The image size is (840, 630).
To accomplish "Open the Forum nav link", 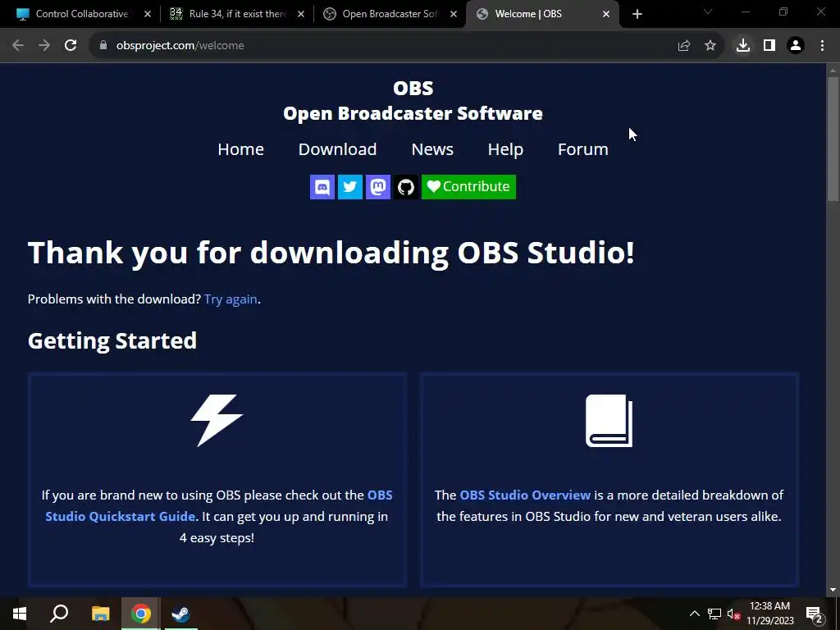I will tap(583, 149).
